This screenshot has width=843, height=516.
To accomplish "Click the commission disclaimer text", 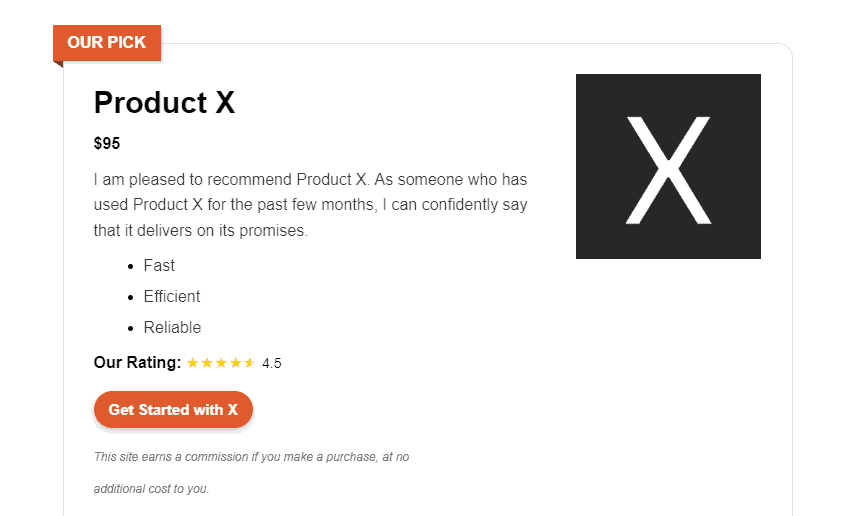I will [251, 457].
